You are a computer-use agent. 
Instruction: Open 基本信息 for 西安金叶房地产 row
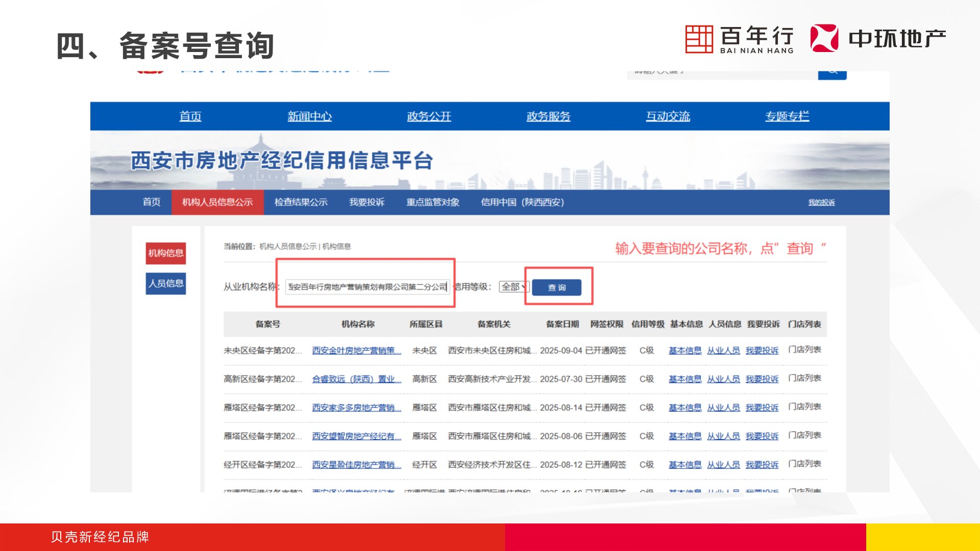coord(685,350)
